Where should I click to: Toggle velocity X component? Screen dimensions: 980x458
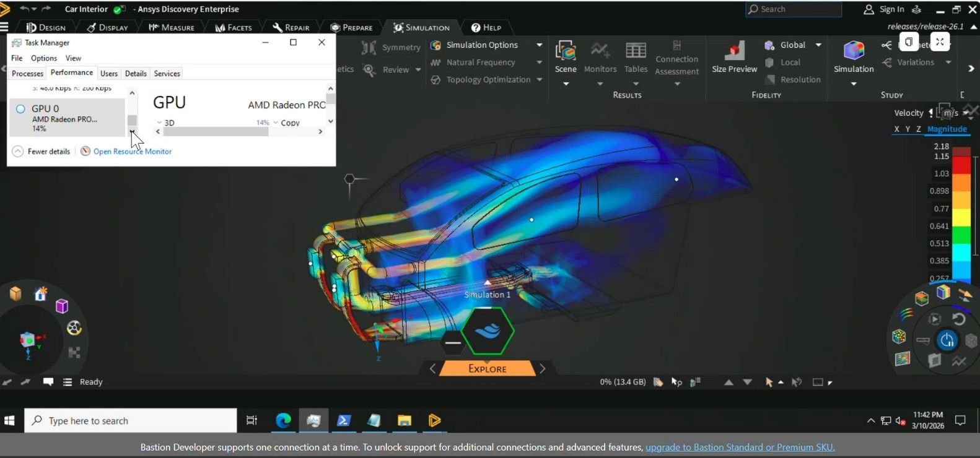point(896,129)
